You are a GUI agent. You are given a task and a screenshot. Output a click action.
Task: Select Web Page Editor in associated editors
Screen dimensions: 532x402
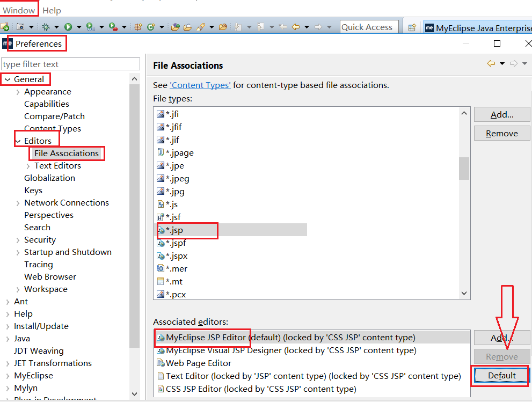[194, 363]
